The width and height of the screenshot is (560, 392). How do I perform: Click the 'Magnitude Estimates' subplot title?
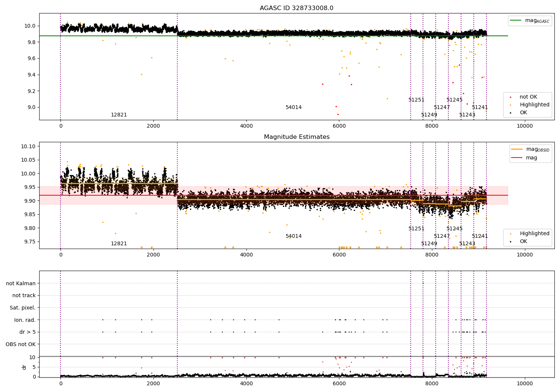point(296,137)
